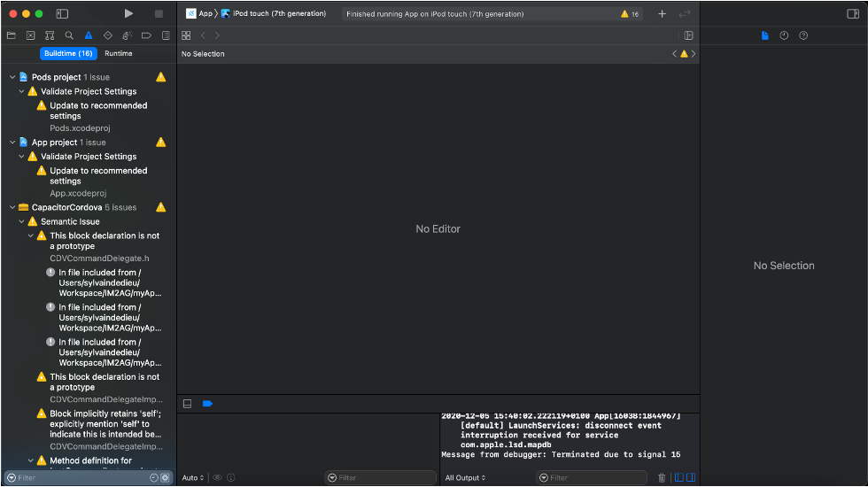The height and width of the screenshot is (487, 868).
Task: Stop the running scheme with the Stop button
Action: click(159, 14)
